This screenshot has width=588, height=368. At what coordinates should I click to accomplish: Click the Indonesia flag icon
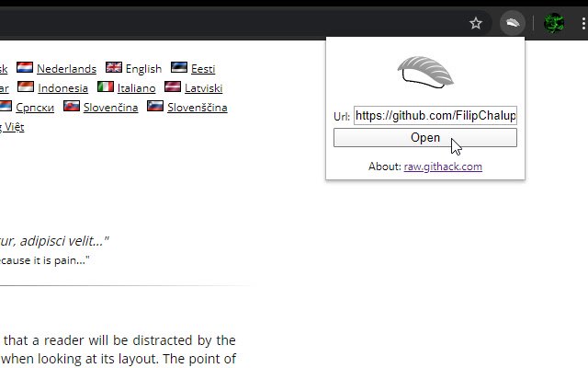[x=26, y=86]
